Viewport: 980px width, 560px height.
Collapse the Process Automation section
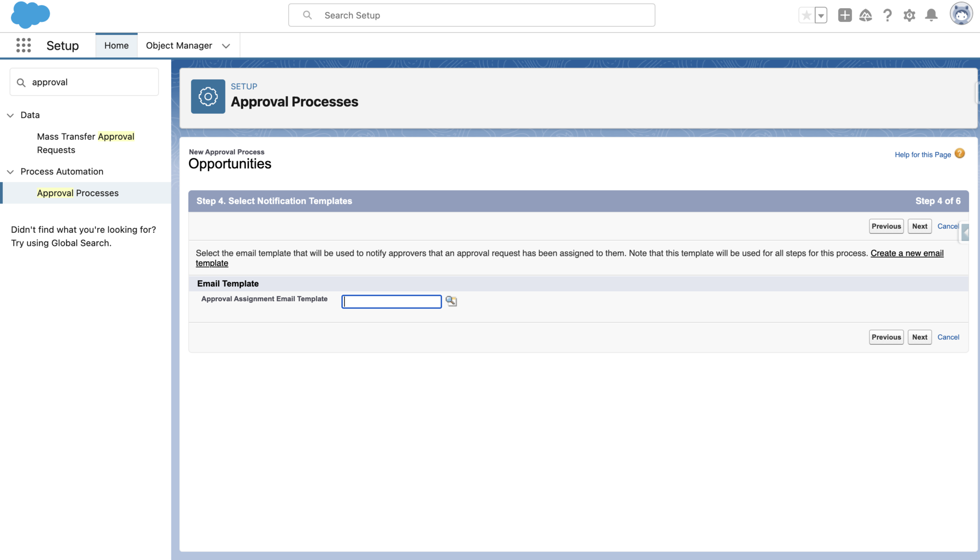pyautogui.click(x=10, y=171)
